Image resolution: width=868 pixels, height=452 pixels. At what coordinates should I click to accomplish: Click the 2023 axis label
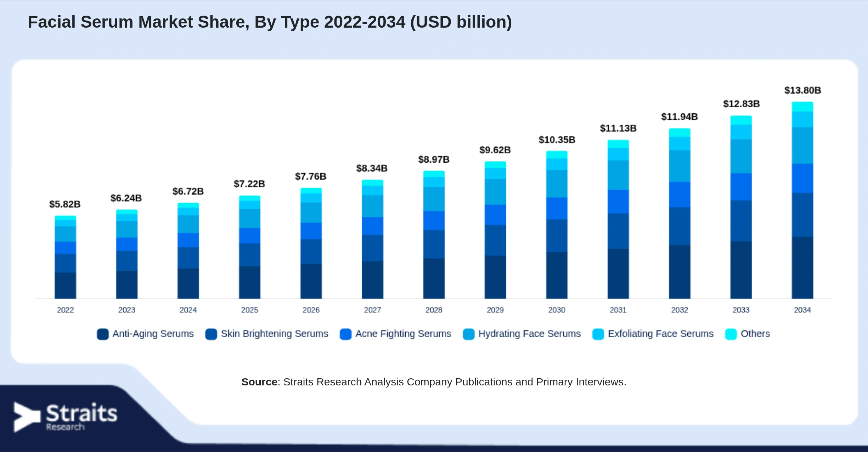127,310
